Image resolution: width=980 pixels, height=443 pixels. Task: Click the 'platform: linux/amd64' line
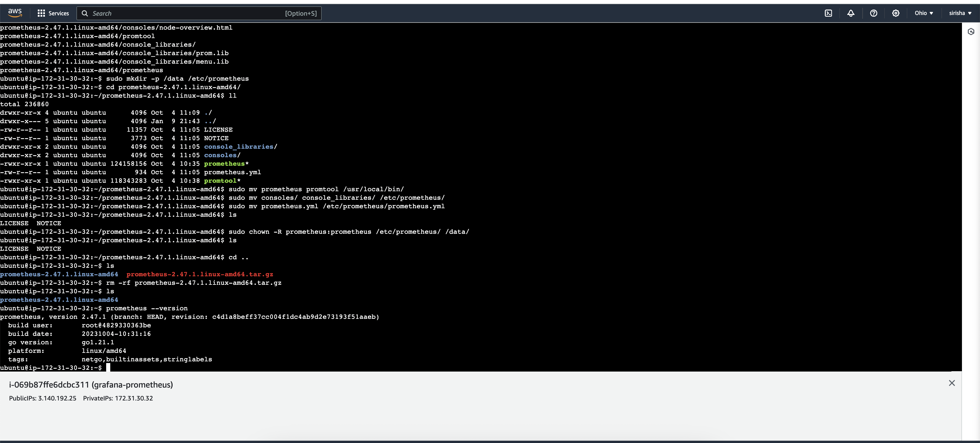(67, 350)
